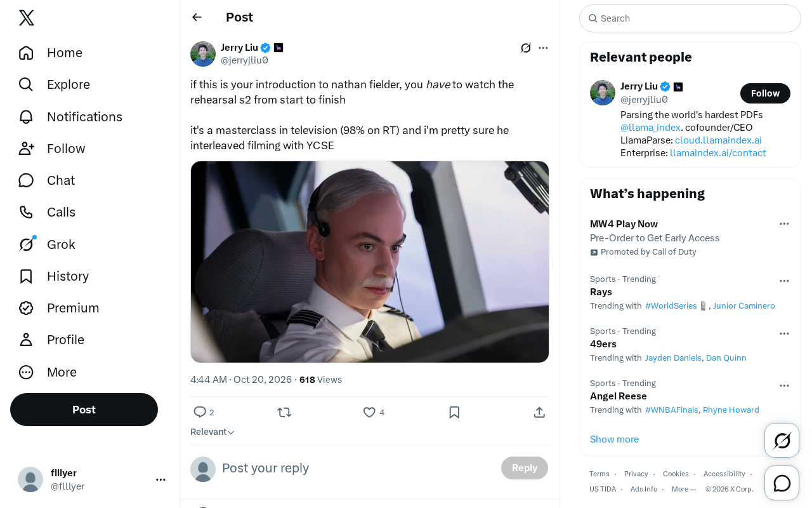Screen dimensions: 812x508
Task: Click the reply bubble icon with 2 replies
Action: pos(200,412)
